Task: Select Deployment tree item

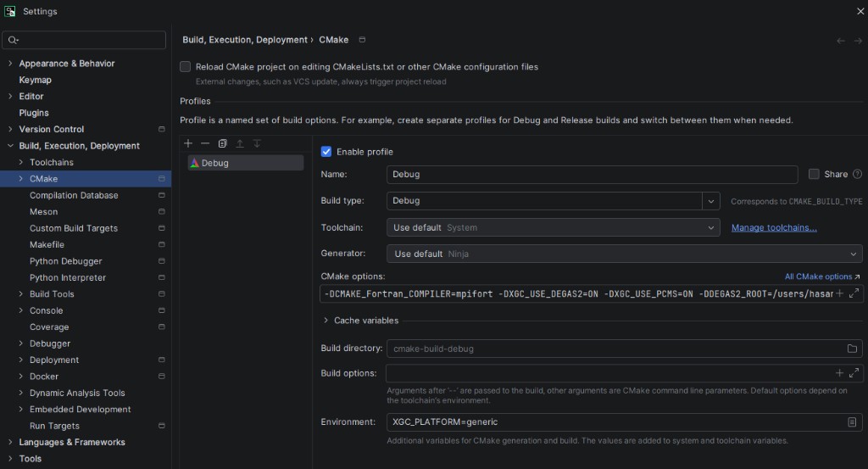Action: (x=54, y=360)
